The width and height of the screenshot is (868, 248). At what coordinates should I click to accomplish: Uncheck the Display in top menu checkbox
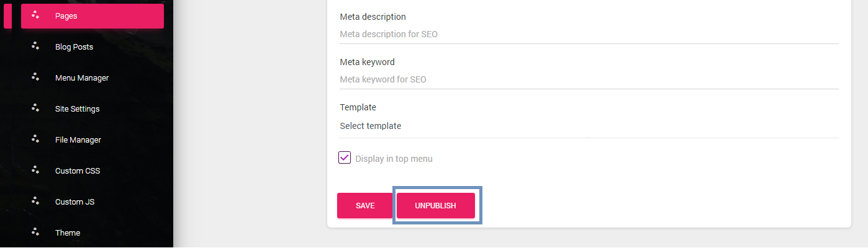(345, 157)
